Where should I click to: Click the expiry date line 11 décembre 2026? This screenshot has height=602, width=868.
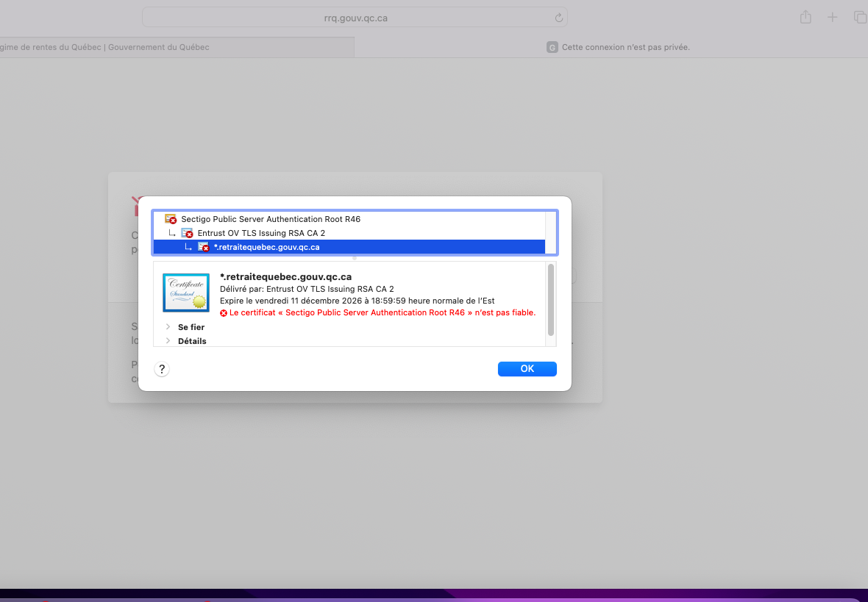[357, 301]
